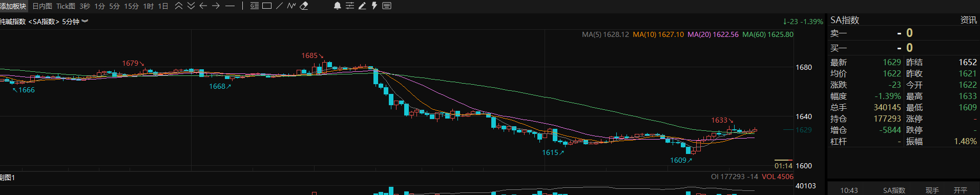Screen dimensions: 980x195
Task: Click the 1666 price marker
Action: 24,90
